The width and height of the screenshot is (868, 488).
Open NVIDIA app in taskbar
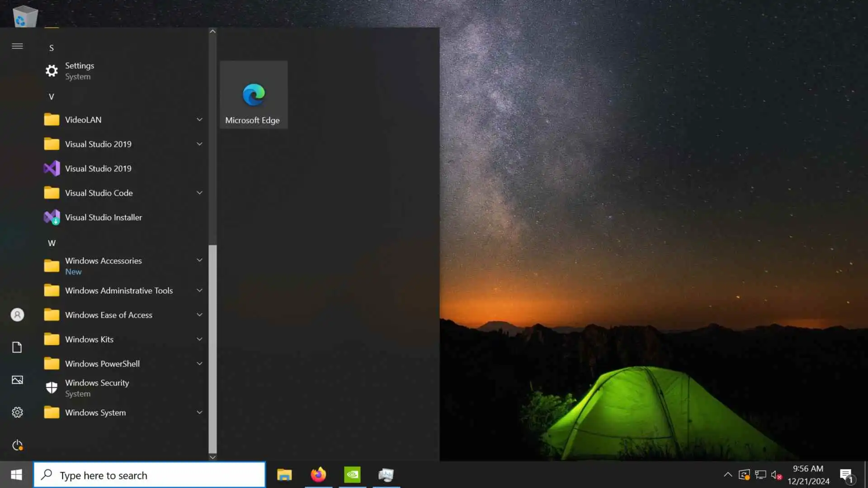(x=352, y=475)
